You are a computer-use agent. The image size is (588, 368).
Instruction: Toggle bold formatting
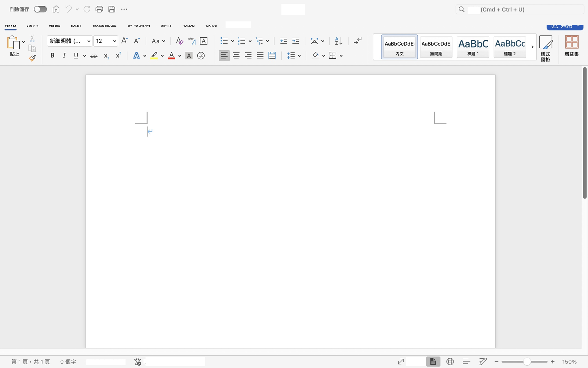[x=52, y=56]
